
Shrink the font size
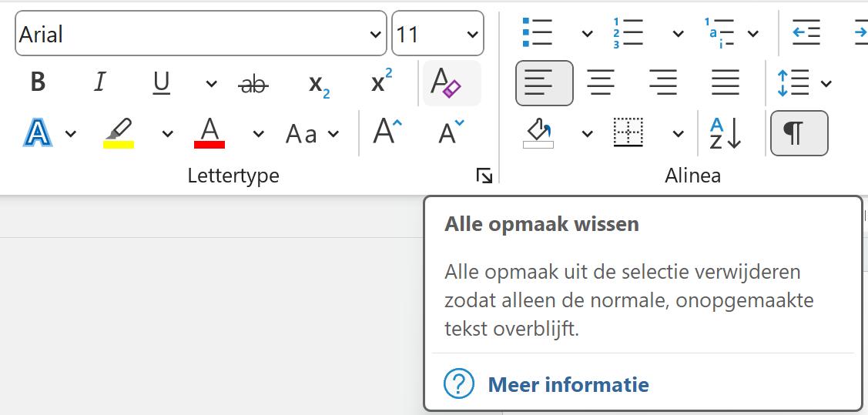(x=451, y=133)
